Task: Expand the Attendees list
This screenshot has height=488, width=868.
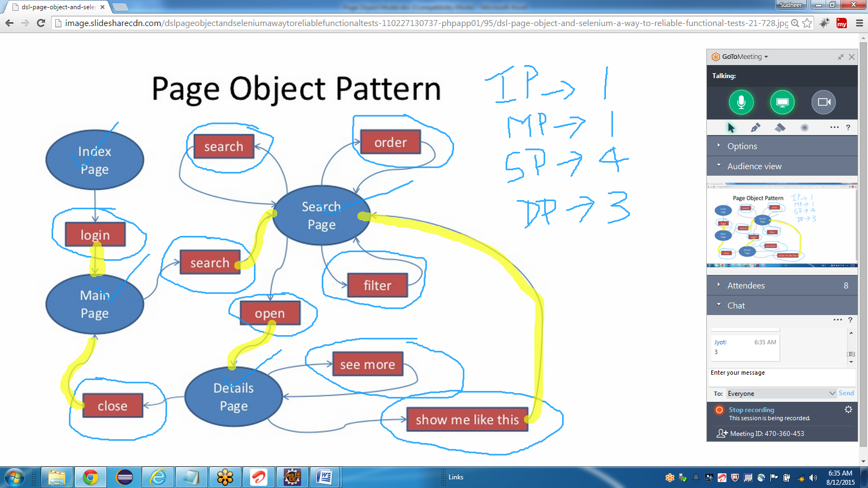Action: [745, 285]
